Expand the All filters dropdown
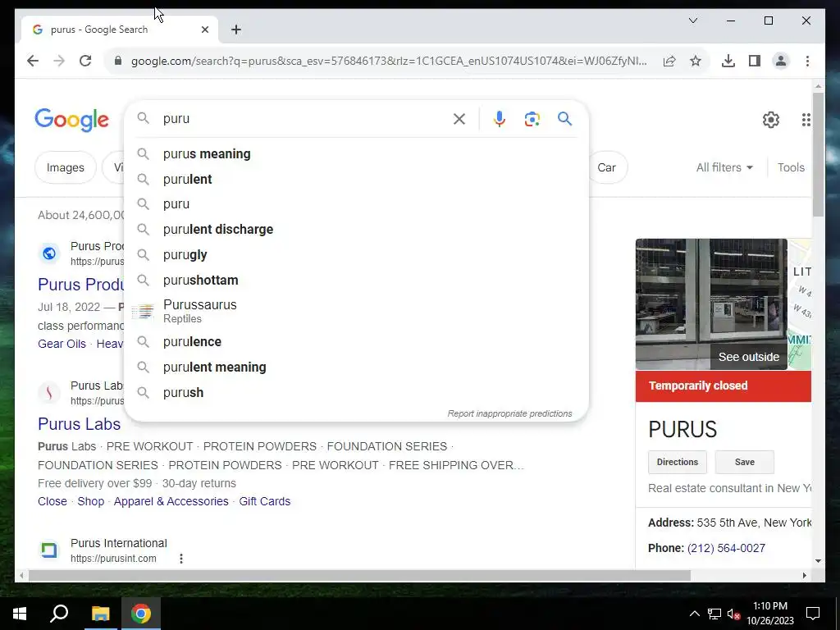 724,167
